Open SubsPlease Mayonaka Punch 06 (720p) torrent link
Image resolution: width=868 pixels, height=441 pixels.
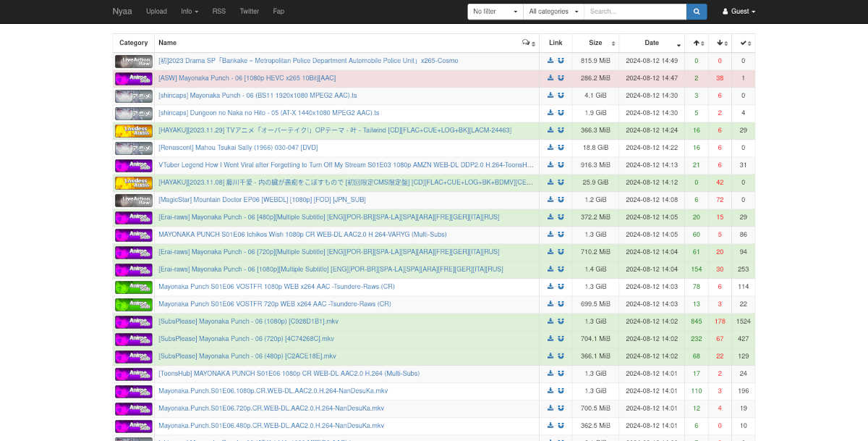point(246,339)
